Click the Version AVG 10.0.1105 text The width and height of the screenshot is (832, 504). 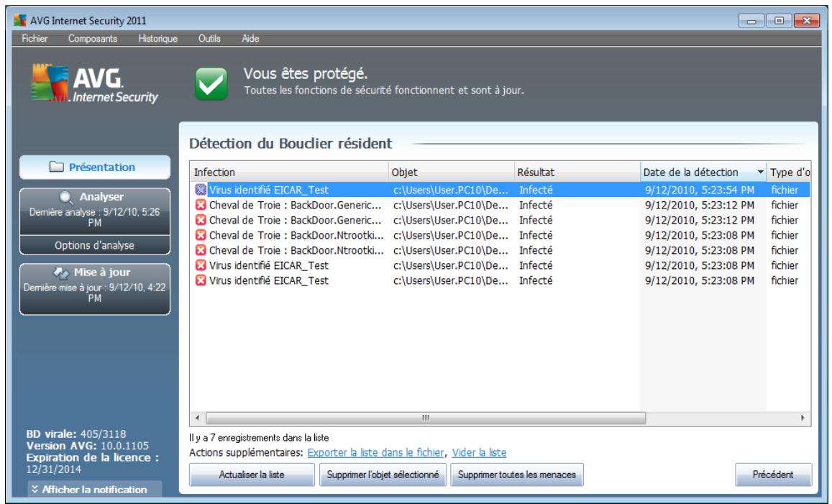click(x=88, y=446)
